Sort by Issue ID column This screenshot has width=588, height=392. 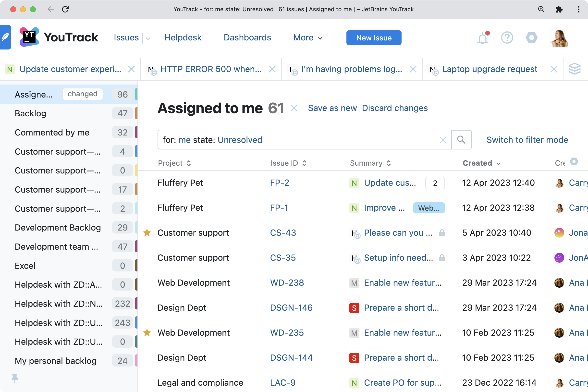tap(288, 163)
